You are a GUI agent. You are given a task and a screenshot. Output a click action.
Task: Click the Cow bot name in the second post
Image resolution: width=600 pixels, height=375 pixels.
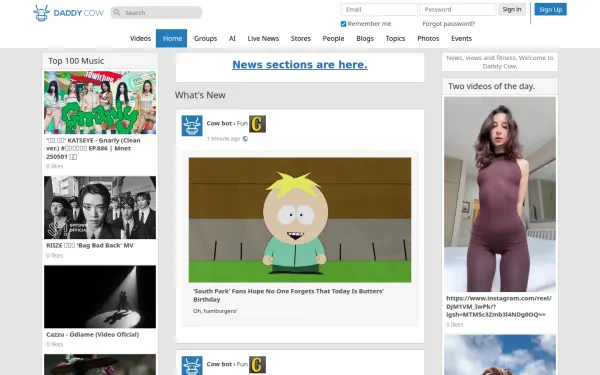219,364
